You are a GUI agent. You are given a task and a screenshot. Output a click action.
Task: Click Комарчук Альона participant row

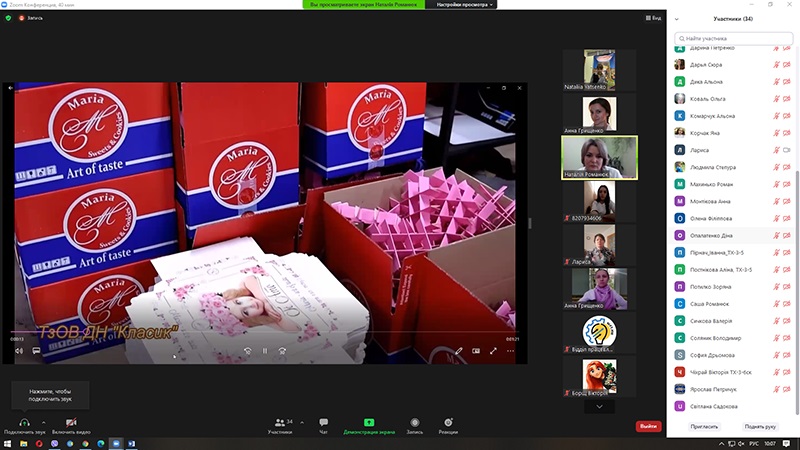pos(733,116)
